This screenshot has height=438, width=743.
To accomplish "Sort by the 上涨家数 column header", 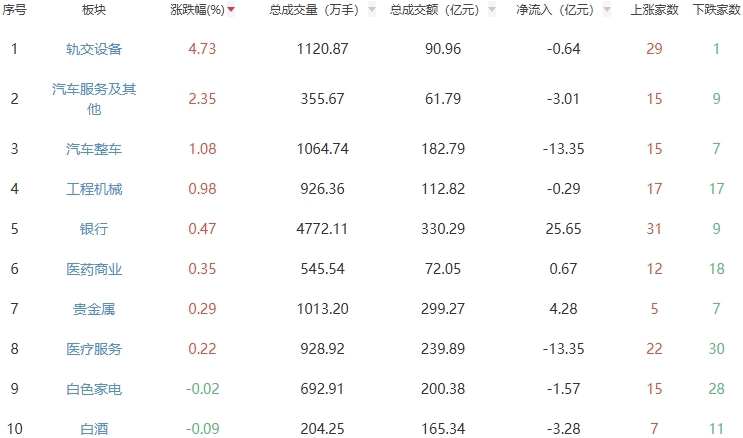I will 656,10.
